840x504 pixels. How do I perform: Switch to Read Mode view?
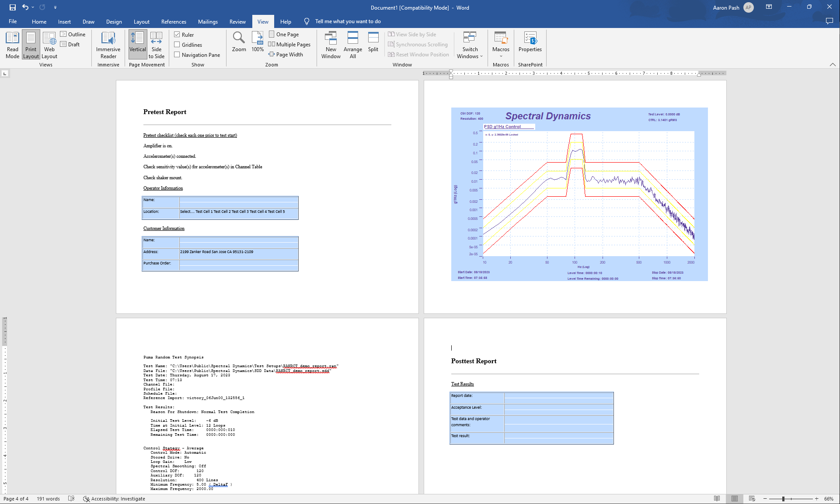point(13,45)
